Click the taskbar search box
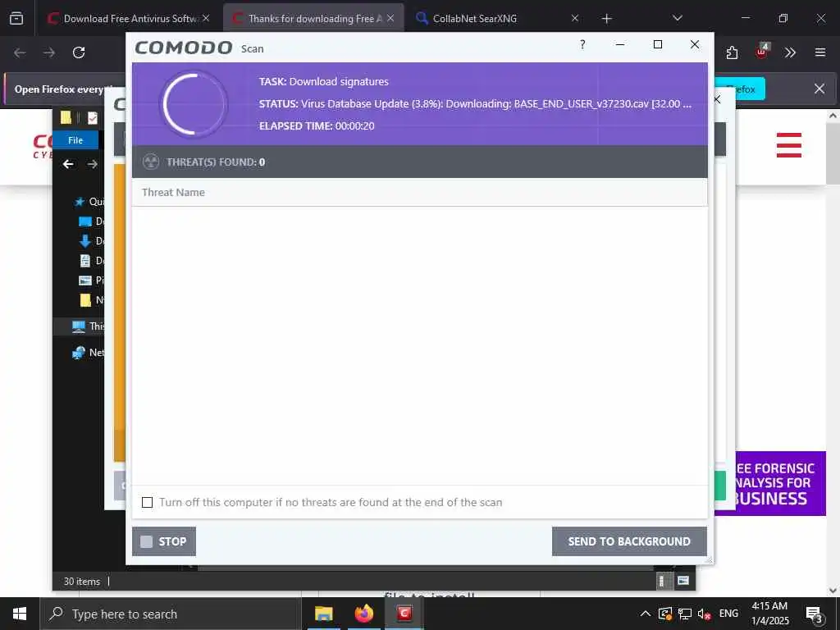The height and width of the screenshot is (630, 840). [x=171, y=614]
